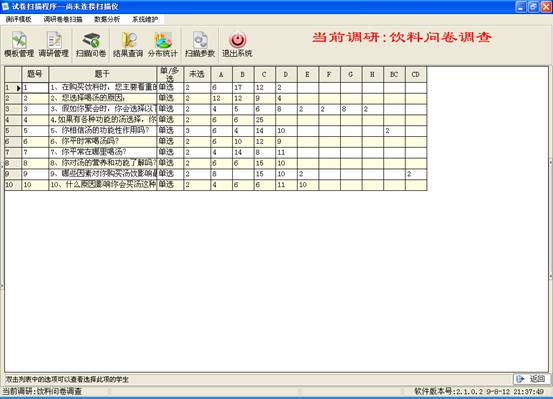Click question text '8、你对汤的营养和功能了解吗'
This screenshot has width=553, height=399.
(x=102, y=163)
